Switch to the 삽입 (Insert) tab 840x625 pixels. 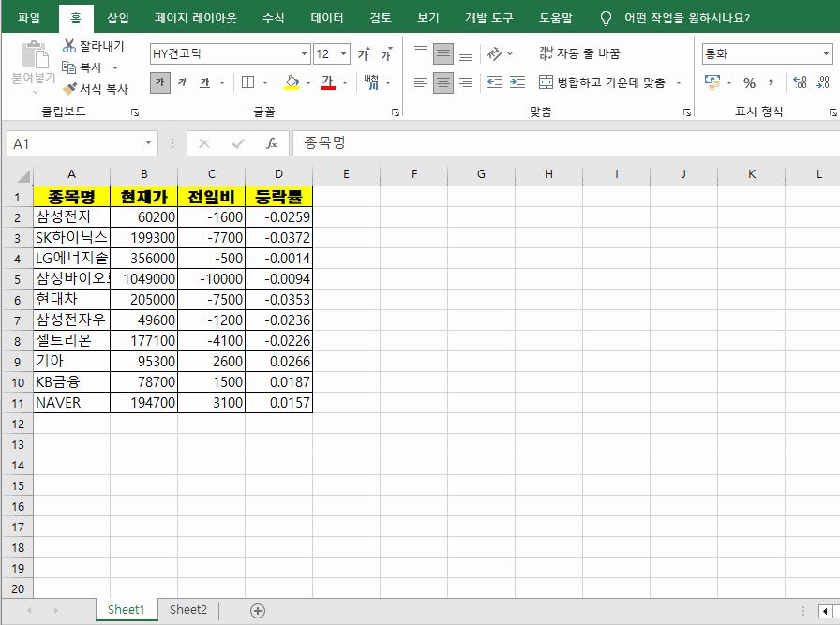[118, 18]
